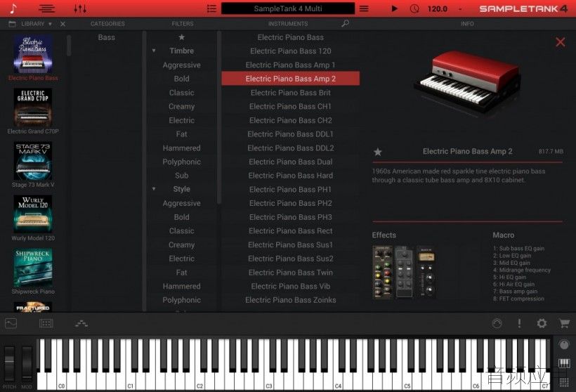Click the library list scrollbar

(69, 46)
